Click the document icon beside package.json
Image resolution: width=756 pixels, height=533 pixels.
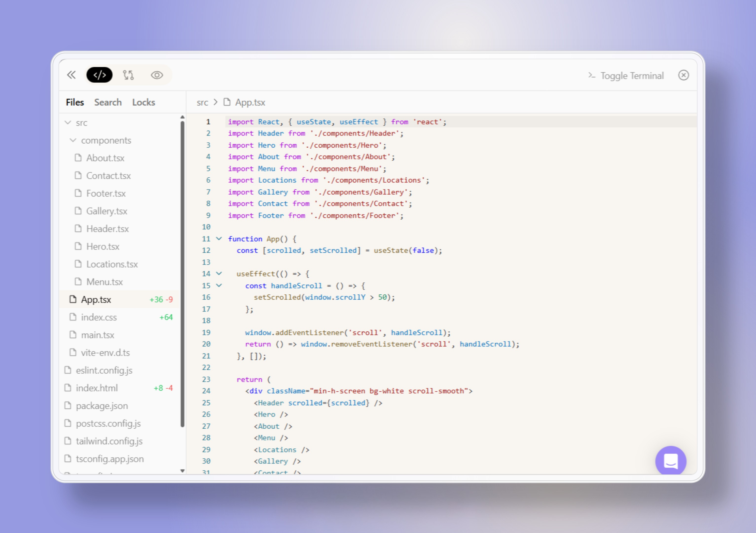pyautogui.click(x=68, y=405)
